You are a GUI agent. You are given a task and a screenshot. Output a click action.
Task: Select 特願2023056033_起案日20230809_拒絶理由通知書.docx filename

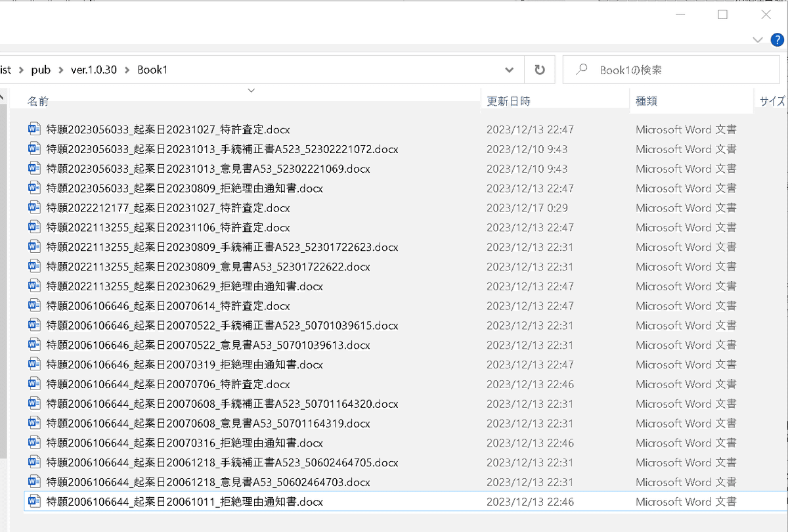(x=185, y=188)
